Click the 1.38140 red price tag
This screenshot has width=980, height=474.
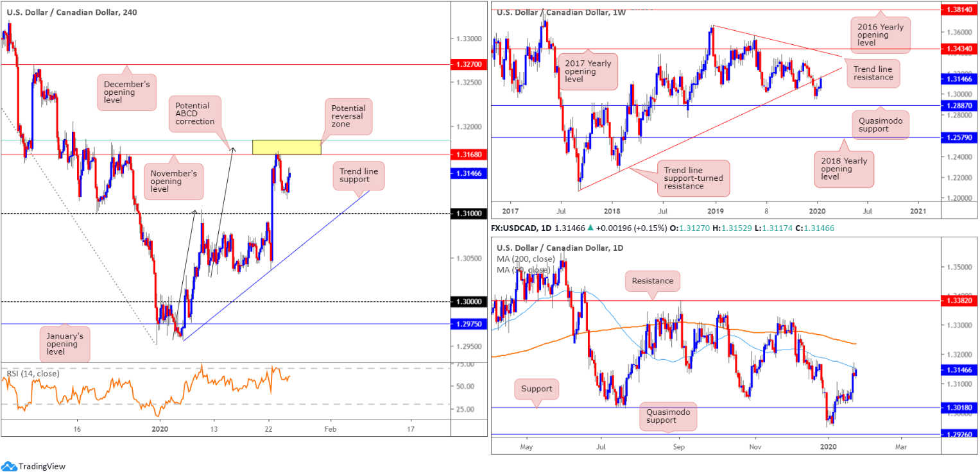(x=959, y=10)
